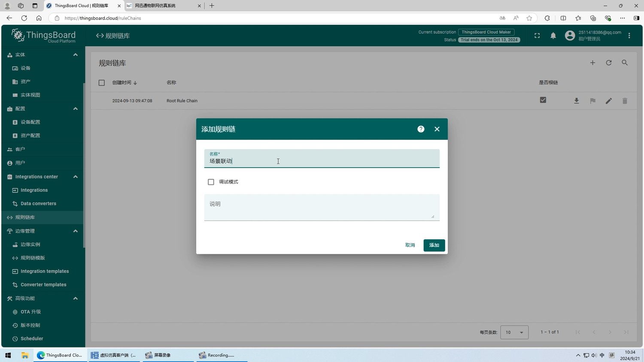Delete the Root Rule Chain row
This screenshot has height=362, width=644.
pos(625,101)
